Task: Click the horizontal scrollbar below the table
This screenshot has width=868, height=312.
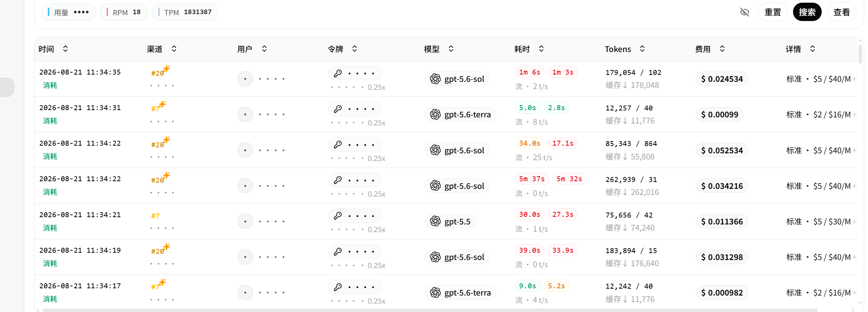Action: [x=430, y=310]
